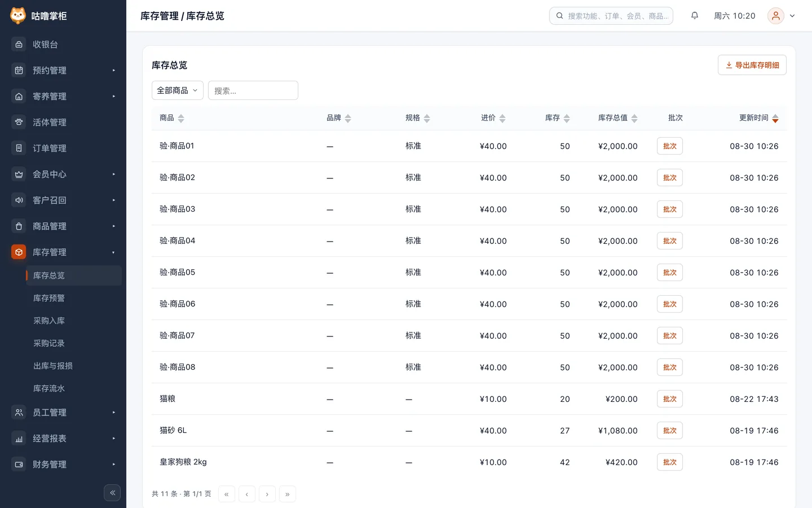Click the inventory table 搜索 field

pyautogui.click(x=253, y=90)
